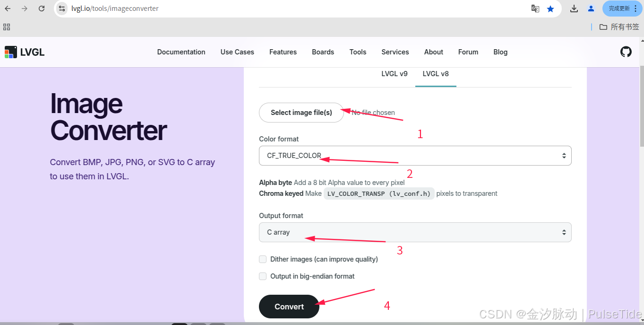Click the Select image file(s) button
The width and height of the screenshot is (644, 325).
301,113
